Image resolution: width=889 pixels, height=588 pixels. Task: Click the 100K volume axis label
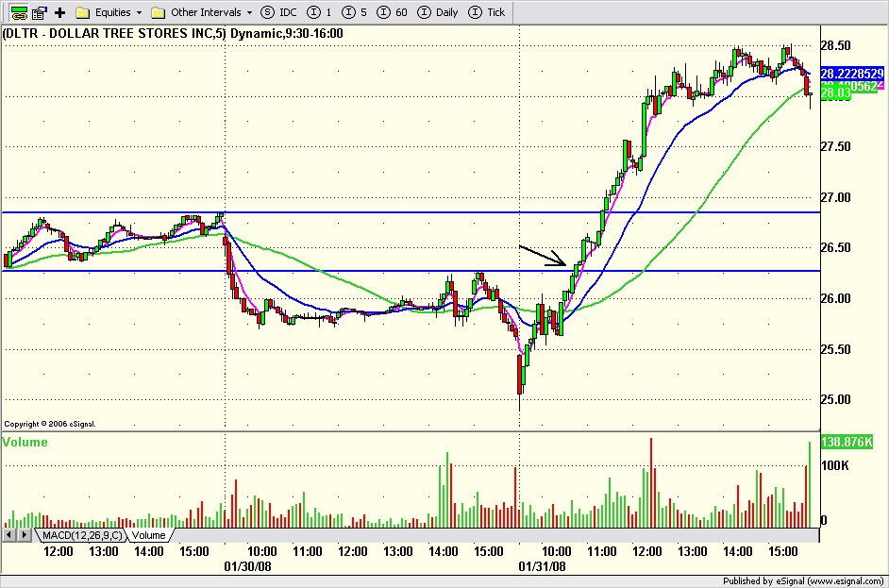tap(835, 466)
